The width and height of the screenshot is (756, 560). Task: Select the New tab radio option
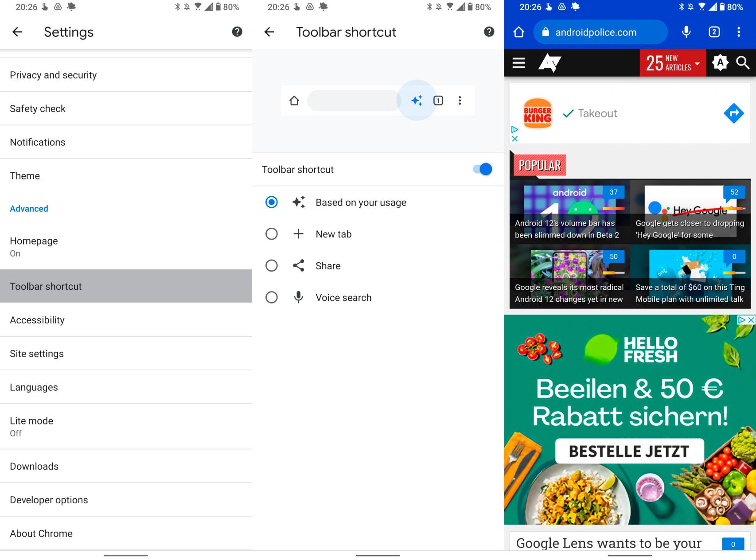point(272,234)
